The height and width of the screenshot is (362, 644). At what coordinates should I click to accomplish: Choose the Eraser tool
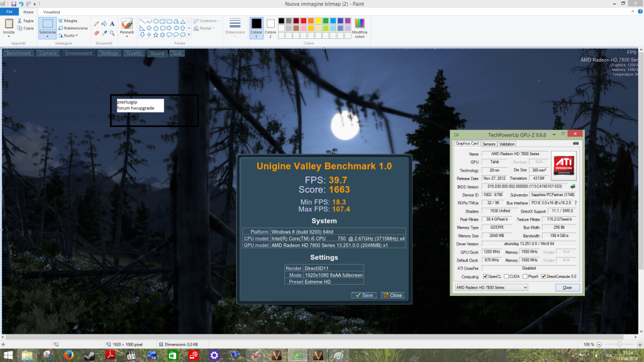96,33
